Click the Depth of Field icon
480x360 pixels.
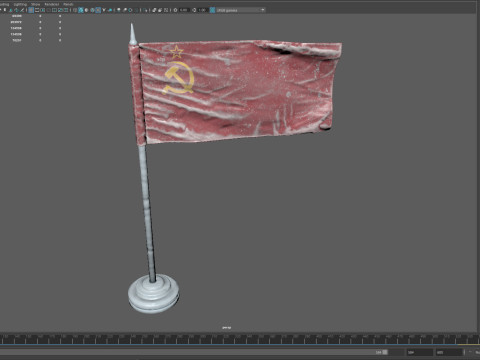136,10
